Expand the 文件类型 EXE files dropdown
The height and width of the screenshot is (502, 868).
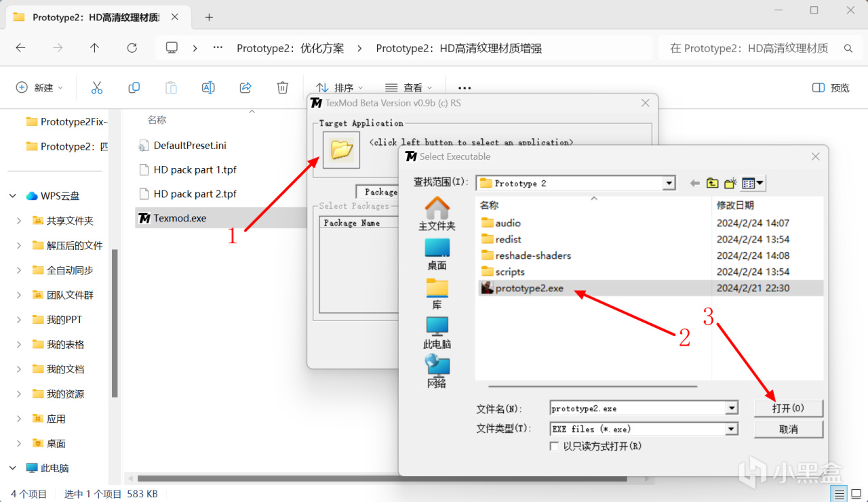tap(731, 429)
